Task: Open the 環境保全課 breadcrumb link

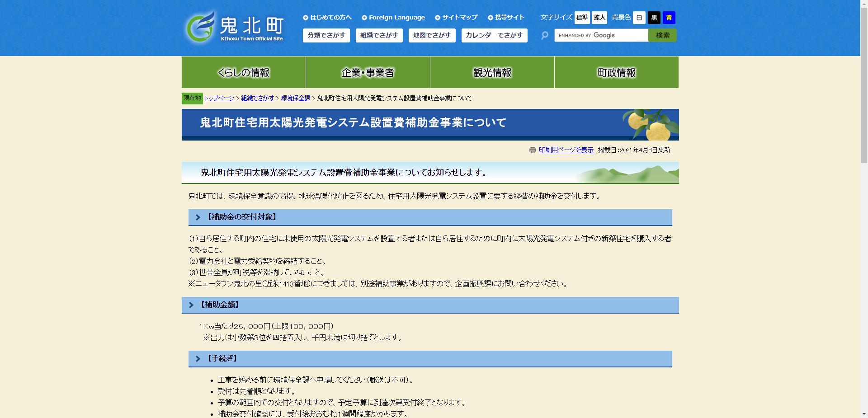Action: pos(296,98)
